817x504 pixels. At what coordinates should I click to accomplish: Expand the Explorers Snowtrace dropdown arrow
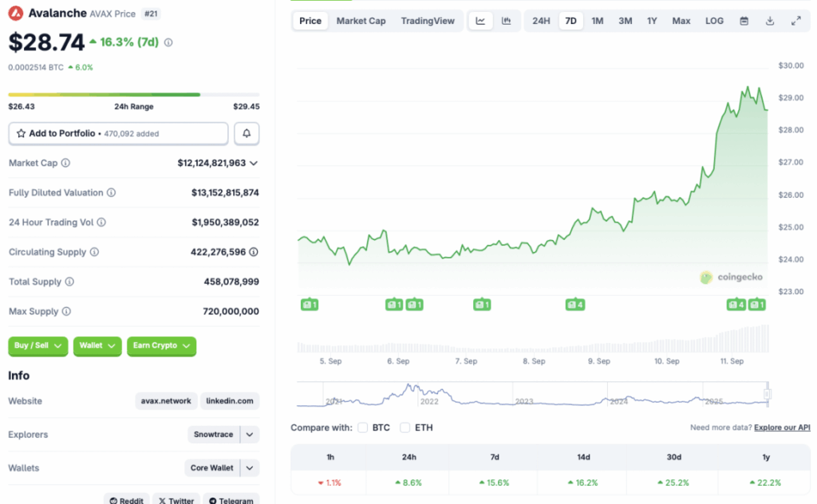(x=250, y=435)
